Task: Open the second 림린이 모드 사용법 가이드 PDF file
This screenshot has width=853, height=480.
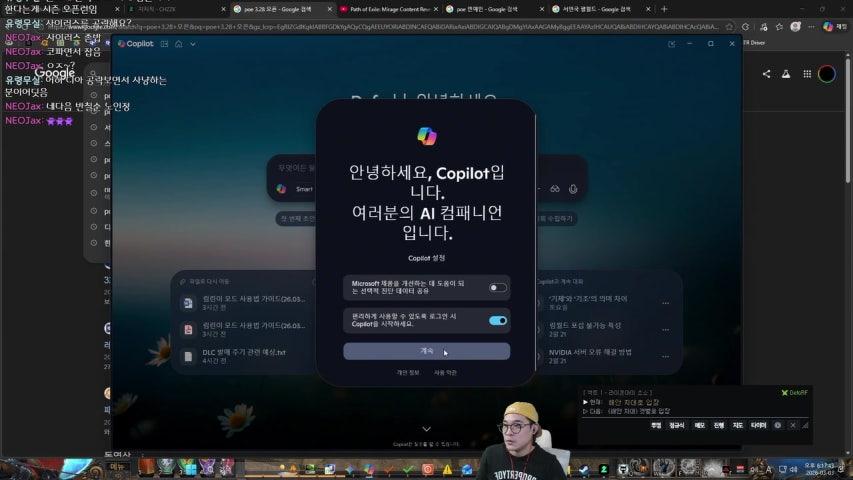Action: click(x=244, y=329)
